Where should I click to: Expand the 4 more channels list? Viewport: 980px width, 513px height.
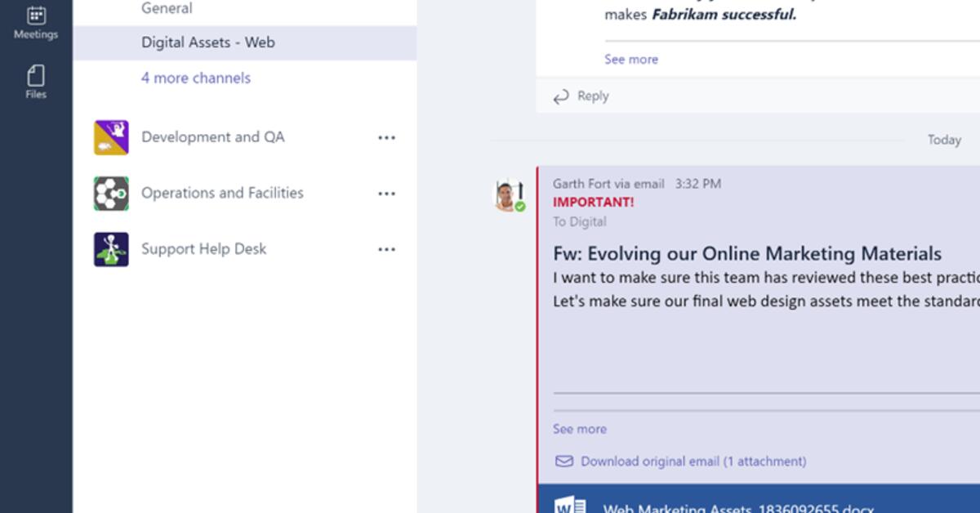(196, 78)
